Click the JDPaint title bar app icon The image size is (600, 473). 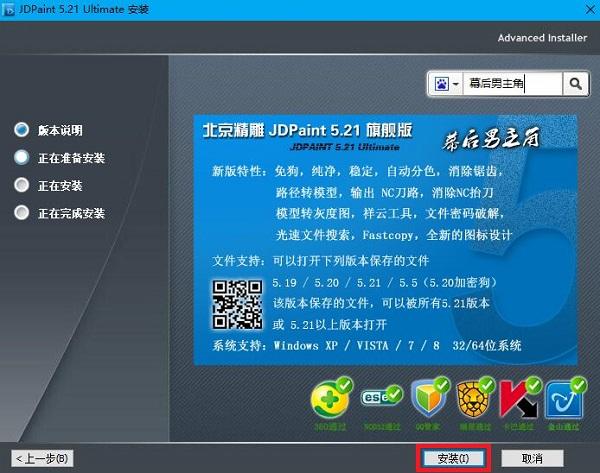click(8, 9)
